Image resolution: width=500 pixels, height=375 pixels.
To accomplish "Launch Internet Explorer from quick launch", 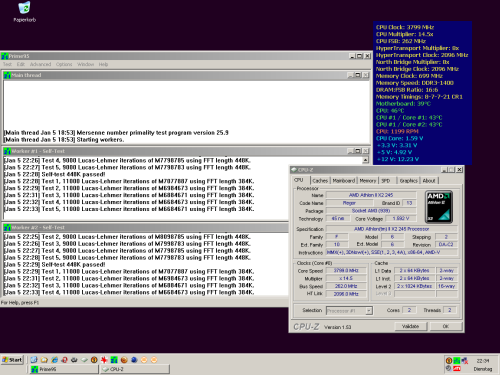I will pos(54,360).
